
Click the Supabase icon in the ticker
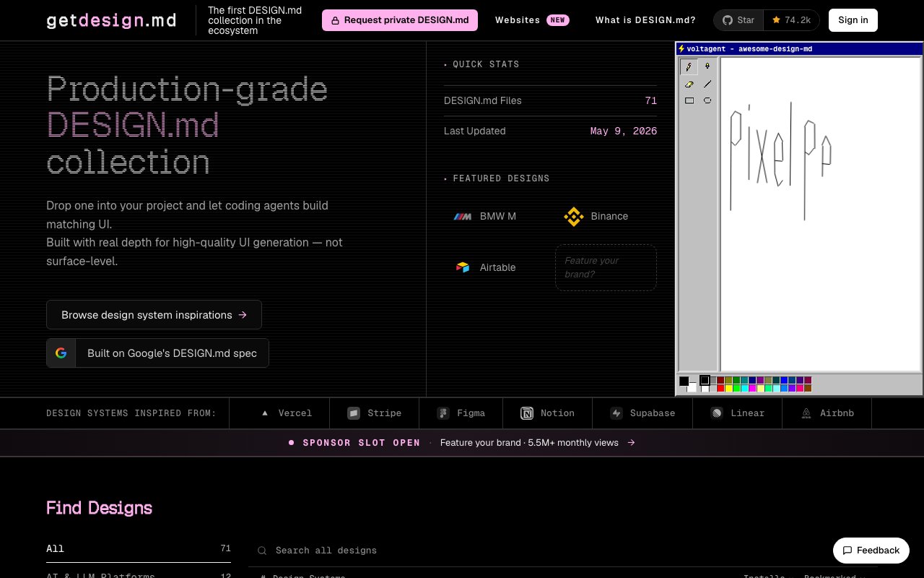[x=616, y=413]
